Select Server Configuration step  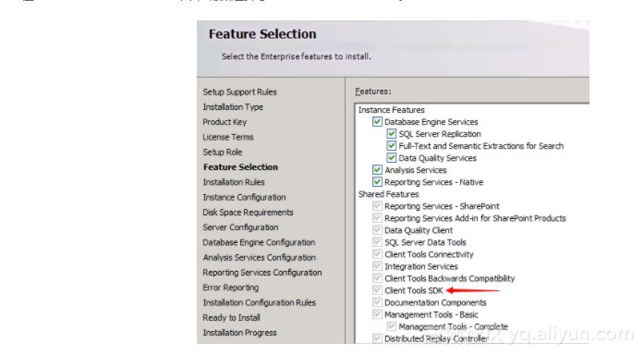tap(240, 227)
